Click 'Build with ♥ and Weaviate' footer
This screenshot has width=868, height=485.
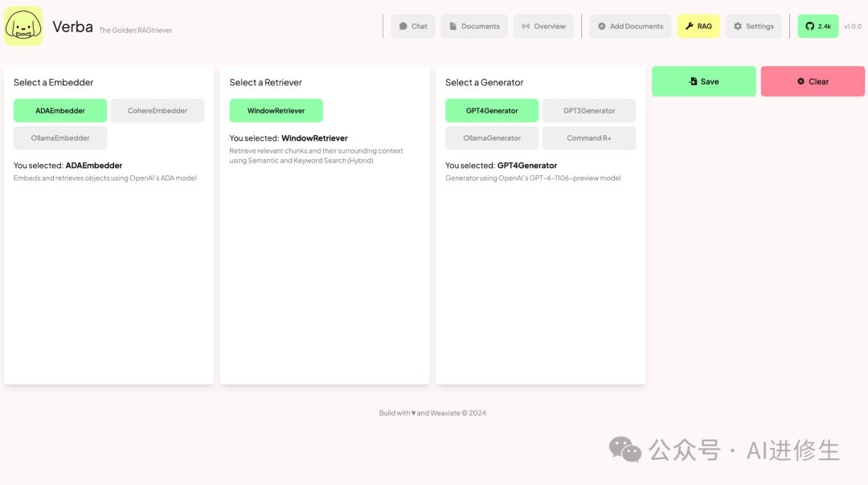[x=432, y=413]
